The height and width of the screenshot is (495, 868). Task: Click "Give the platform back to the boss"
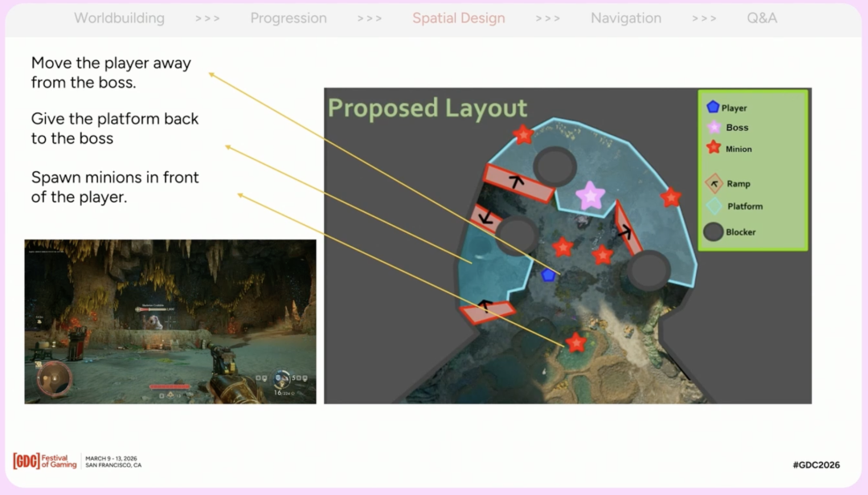coord(115,129)
